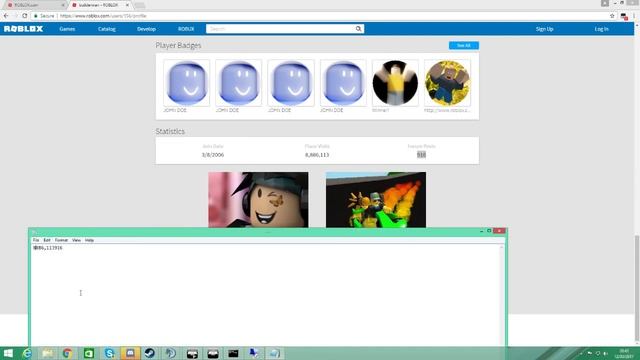Open the Catalog nav item
The height and width of the screenshot is (360, 640).
click(x=107, y=29)
